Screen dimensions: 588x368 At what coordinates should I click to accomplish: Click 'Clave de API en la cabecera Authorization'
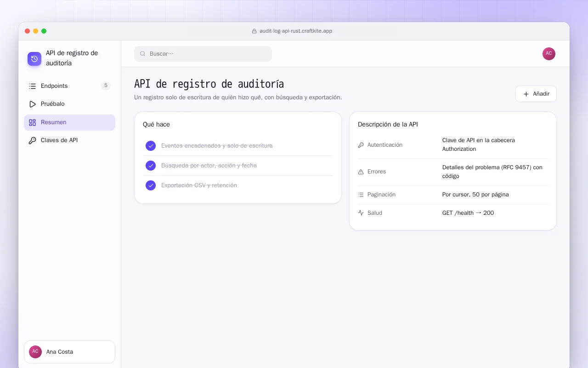[x=479, y=144]
